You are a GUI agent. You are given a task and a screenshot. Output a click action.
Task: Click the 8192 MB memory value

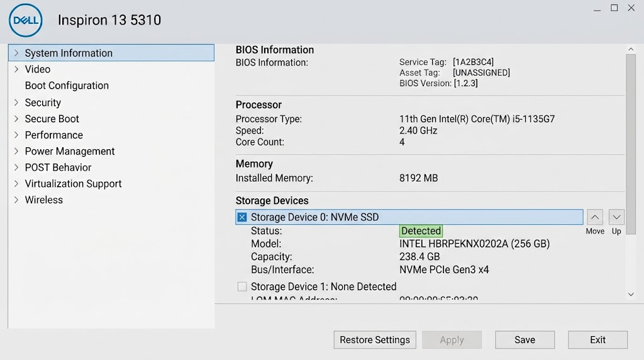418,178
